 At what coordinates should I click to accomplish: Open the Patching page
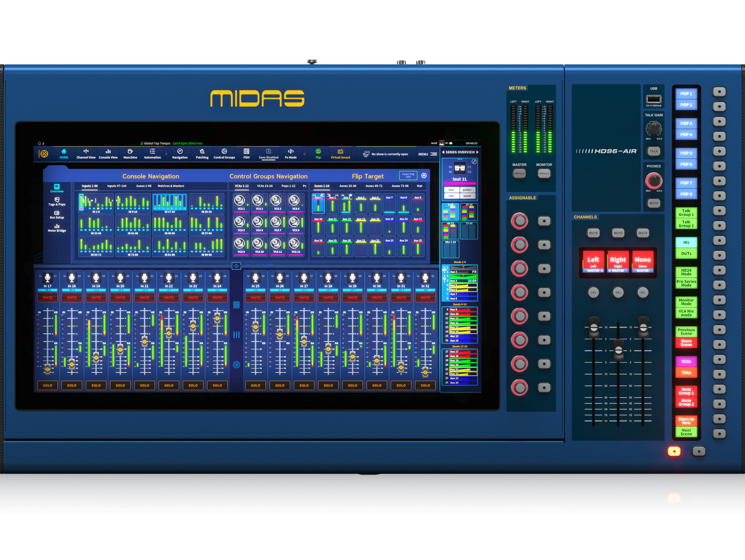pyautogui.click(x=202, y=153)
